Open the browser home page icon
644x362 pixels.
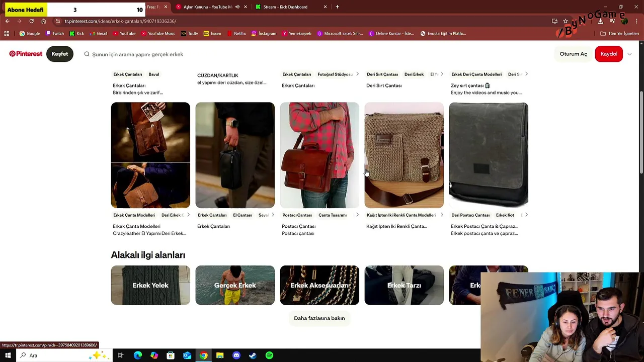click(44, 21)
